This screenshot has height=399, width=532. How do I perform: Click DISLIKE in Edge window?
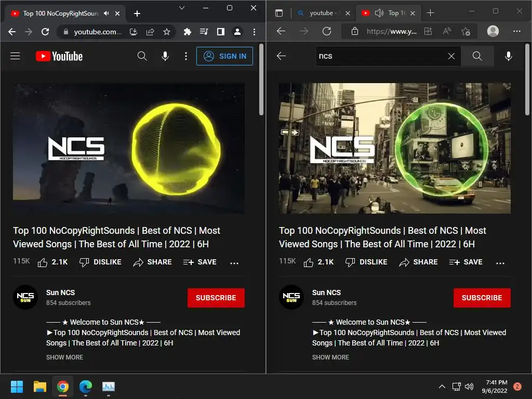[x=366, y=262]
